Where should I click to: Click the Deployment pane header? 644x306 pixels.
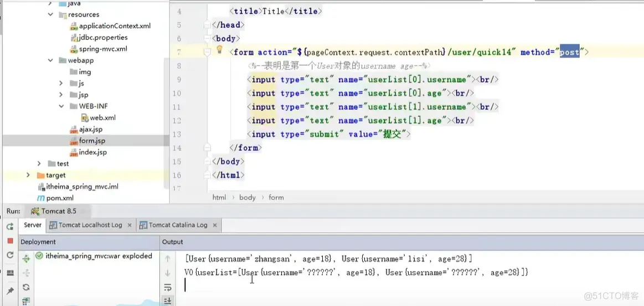coord(38,242)
